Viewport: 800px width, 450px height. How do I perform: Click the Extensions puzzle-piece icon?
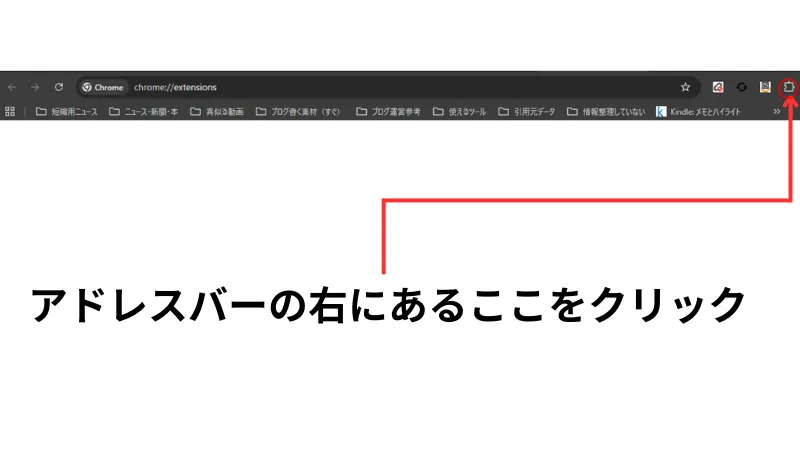coord(788,87)
